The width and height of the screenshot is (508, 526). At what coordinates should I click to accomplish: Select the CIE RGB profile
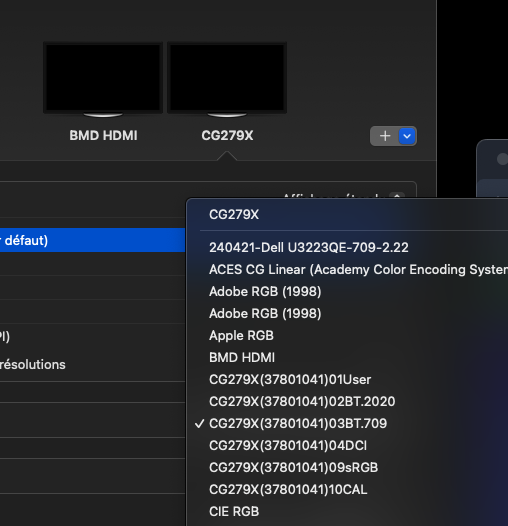click(x=234, y=512)
